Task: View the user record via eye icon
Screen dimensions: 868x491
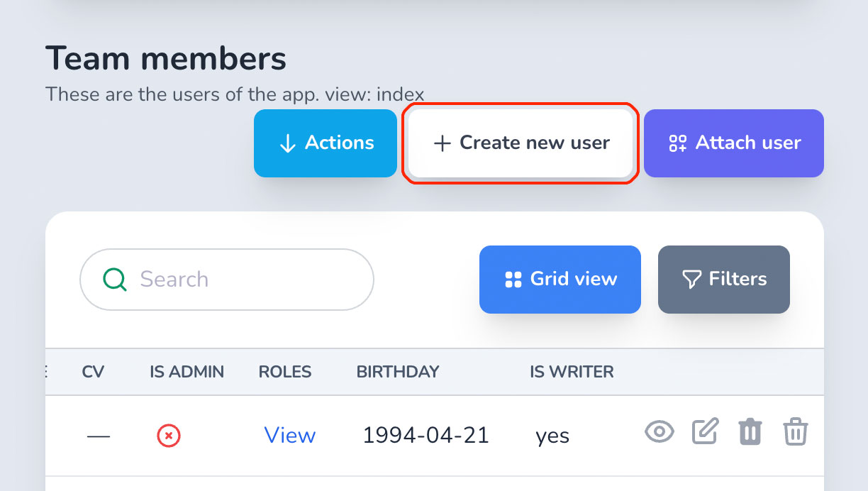Action: [x=659, y=431]
